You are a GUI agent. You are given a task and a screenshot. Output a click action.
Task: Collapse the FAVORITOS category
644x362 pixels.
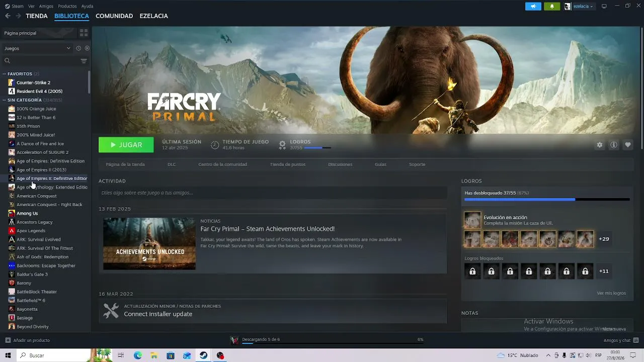pyautogui.click(x=5, y=74)
